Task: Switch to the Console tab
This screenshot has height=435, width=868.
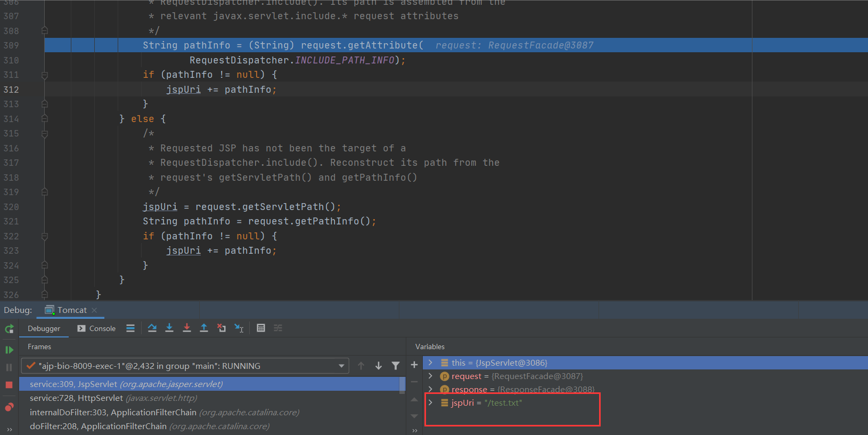Action: (96, 328)
